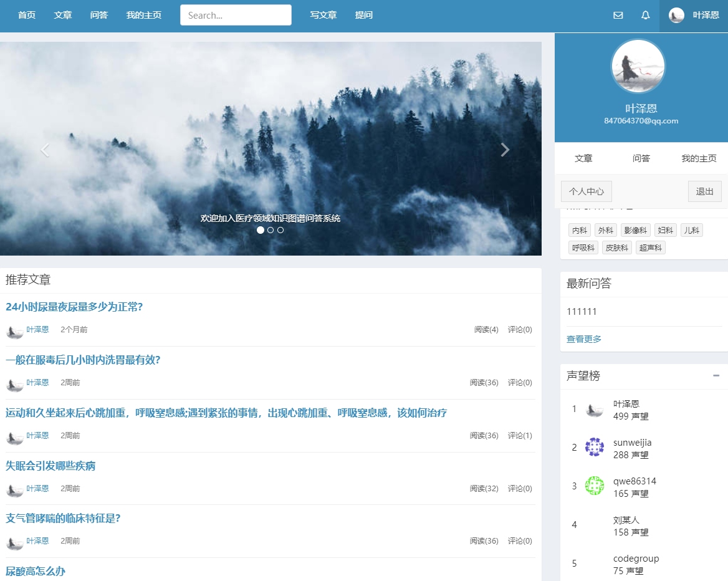Click sunweijia's purple avatar in ranking

point(594,447)
